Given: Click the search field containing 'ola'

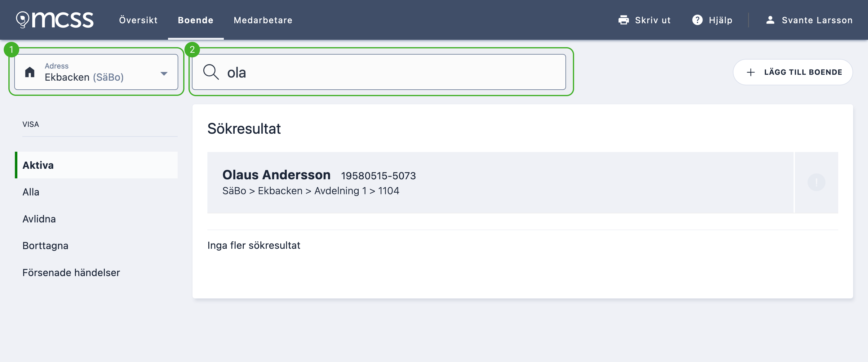Looking at the screenshot, I should pyautogui.click(x=379, y=72).
